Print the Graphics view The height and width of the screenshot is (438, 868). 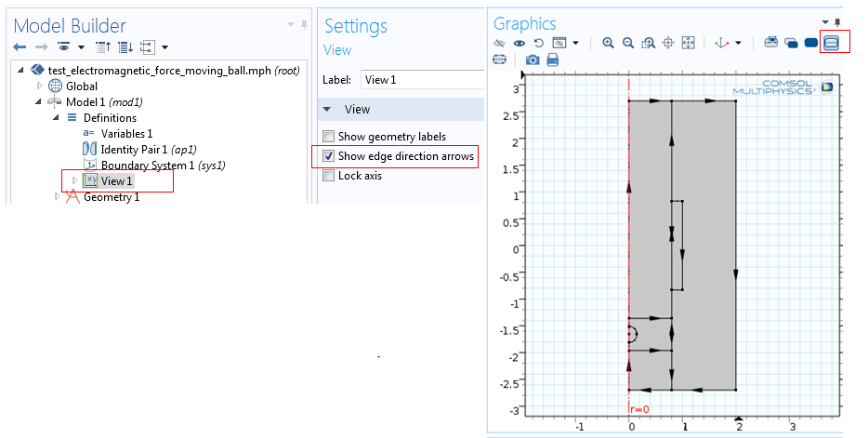click(x=553, y=60)
